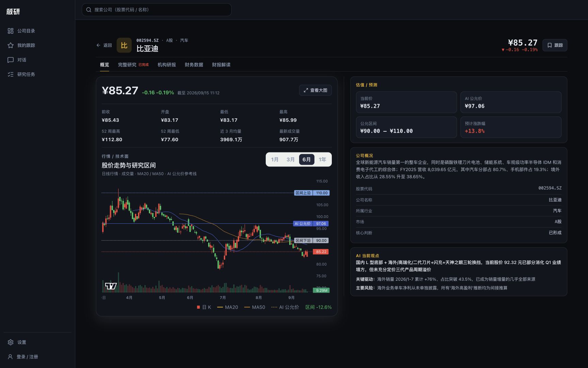Click the 区间上沿 110.00 chart label
Viewport: 588px width, 368px height.
click(x=312, y=193)
